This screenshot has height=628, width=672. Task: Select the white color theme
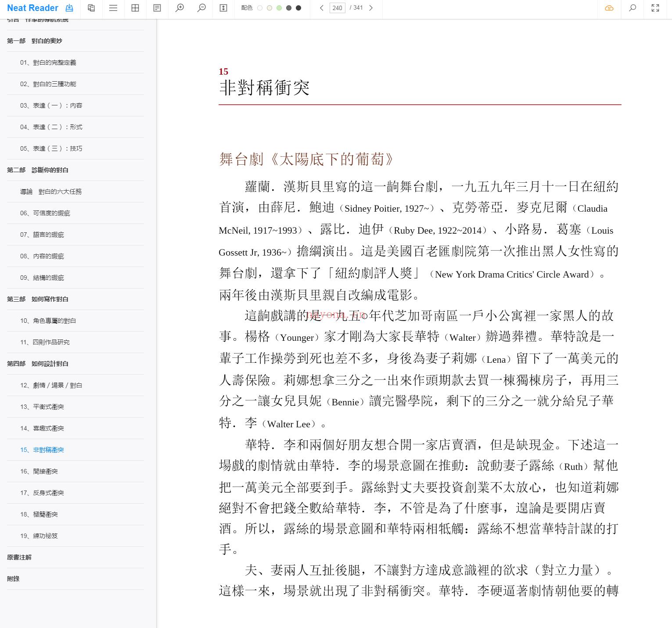(x=260, y=8)
